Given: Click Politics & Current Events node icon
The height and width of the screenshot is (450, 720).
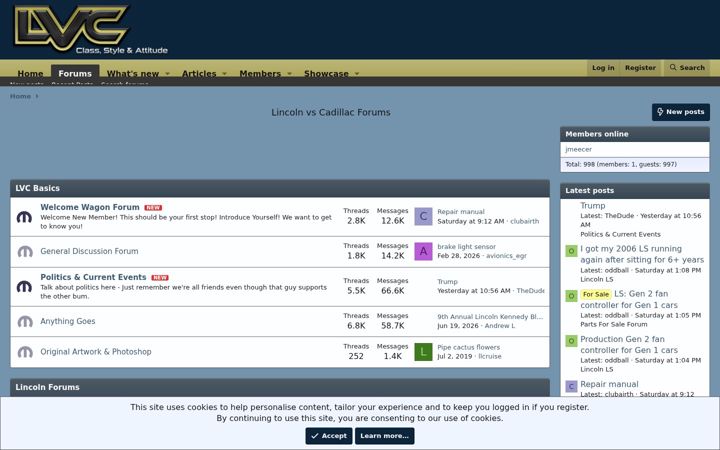Looking at the screenshot, I should [24, 287].
